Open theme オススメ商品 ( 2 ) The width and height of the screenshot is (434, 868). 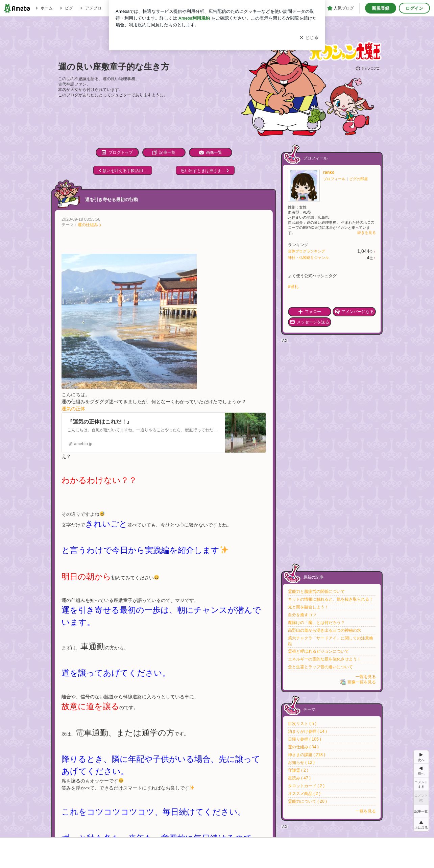pos(304,794)
